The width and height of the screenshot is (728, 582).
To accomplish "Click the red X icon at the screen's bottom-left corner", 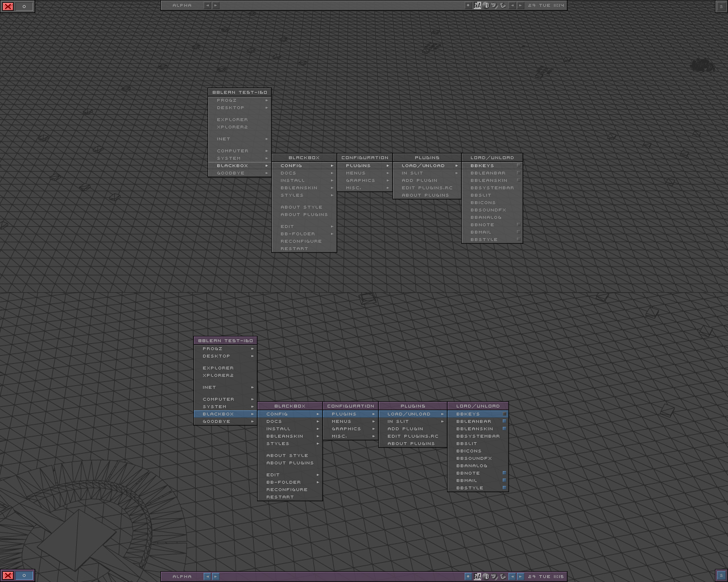I will [x=8, y=575].
